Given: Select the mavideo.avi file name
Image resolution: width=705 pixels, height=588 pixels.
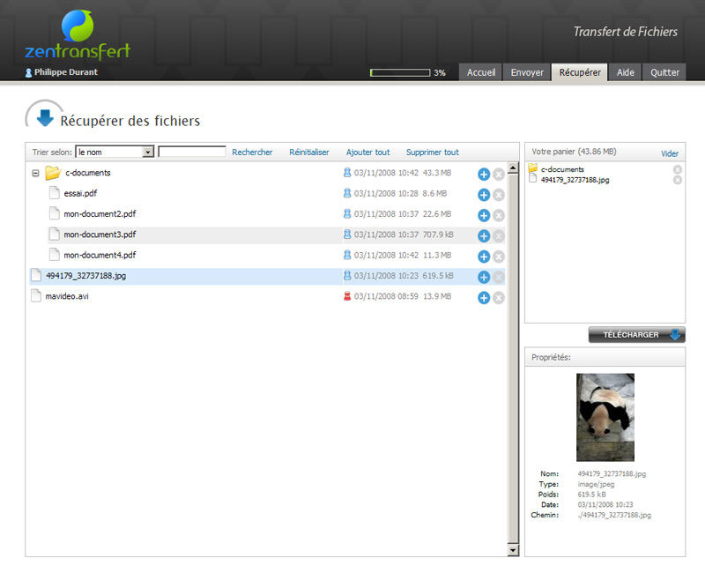Looking at the screenshot, I should (67, 296).
